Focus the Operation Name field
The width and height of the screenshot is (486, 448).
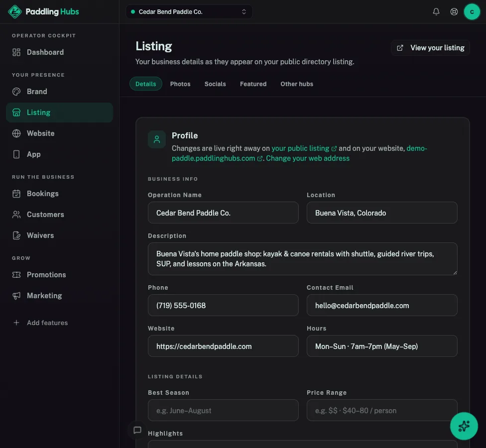point(223,213)
